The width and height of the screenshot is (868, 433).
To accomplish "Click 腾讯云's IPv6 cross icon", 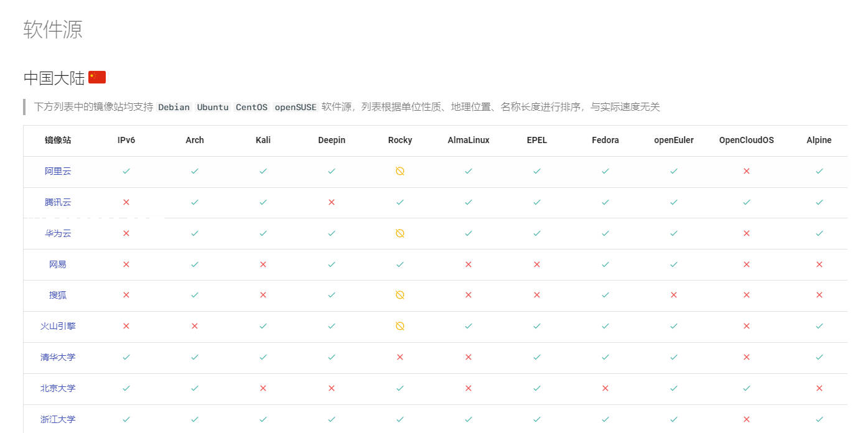I will point(126,202).
